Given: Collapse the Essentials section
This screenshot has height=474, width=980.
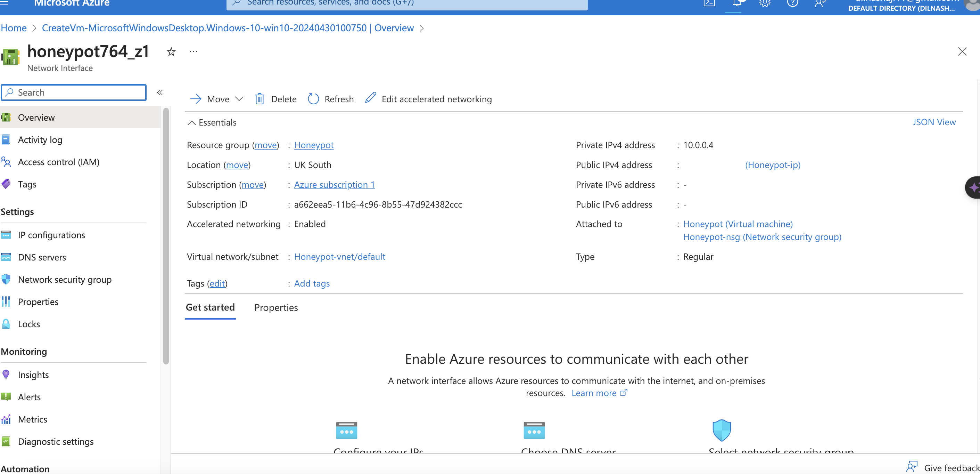Looking at the screenshot, I should (192, 123).
